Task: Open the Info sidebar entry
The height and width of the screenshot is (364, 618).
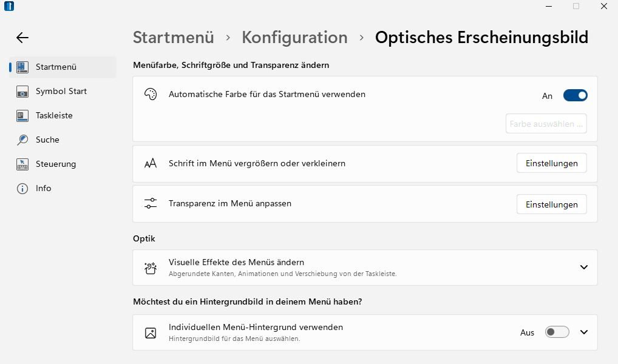Action: [x=44, y=188]
